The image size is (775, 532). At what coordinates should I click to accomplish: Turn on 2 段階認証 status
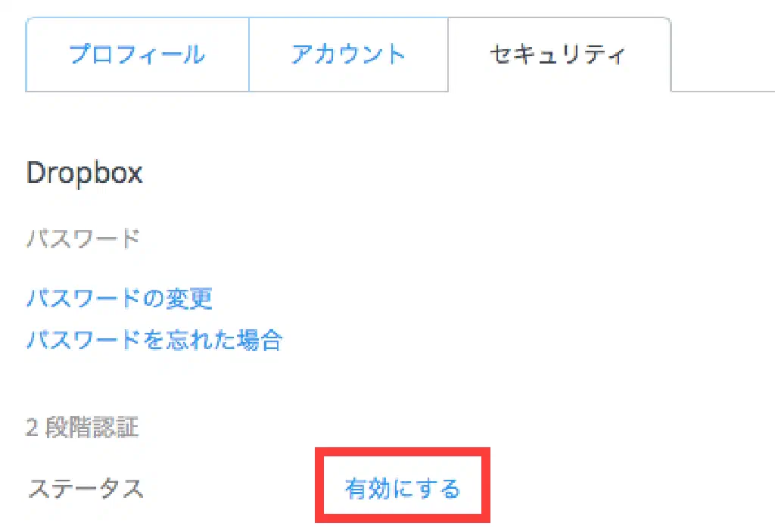click(402, 488)
